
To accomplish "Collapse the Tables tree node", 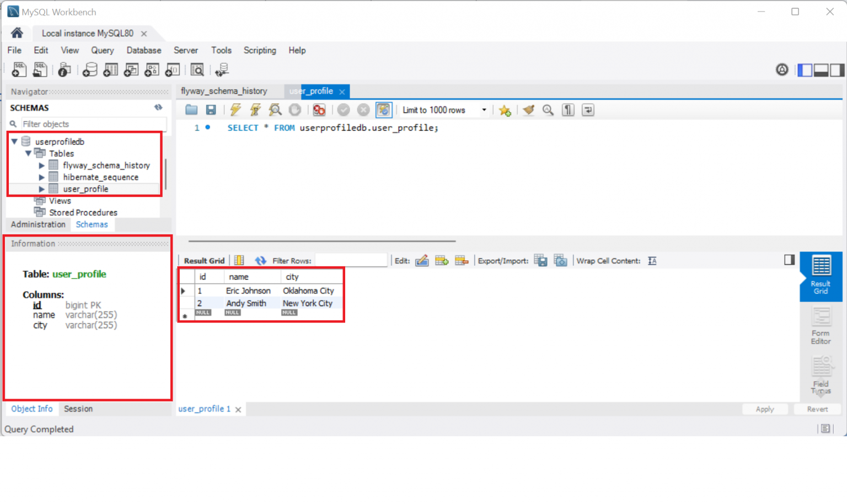I will [x=28, y=153].
